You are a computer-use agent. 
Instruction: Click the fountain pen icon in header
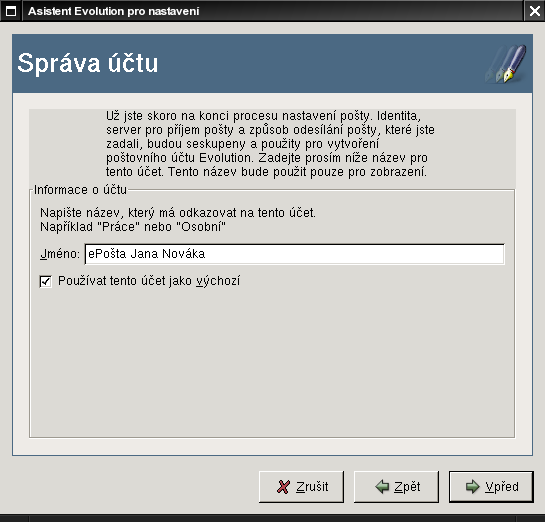[506, 64]
